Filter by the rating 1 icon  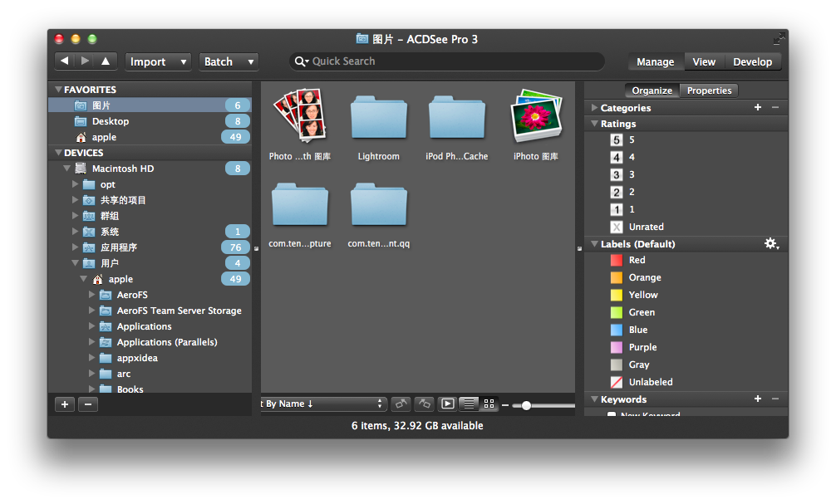pyautogui.click(x=617, y=209)
